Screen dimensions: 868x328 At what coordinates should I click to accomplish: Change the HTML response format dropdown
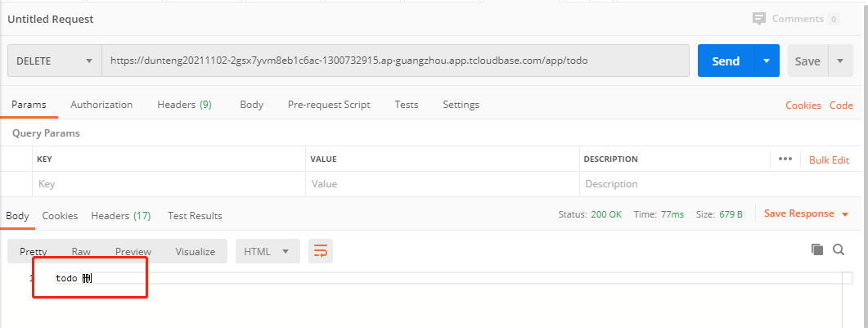pos(268,251)
